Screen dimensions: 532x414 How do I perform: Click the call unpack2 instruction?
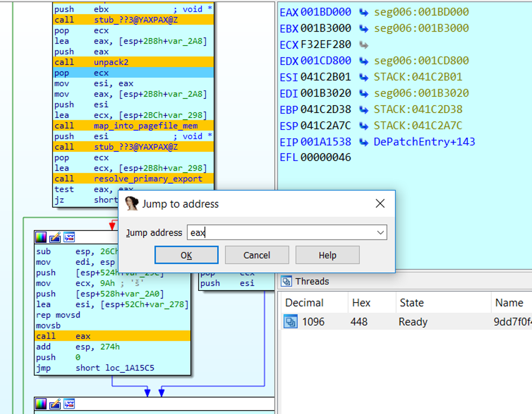point(134,62)
